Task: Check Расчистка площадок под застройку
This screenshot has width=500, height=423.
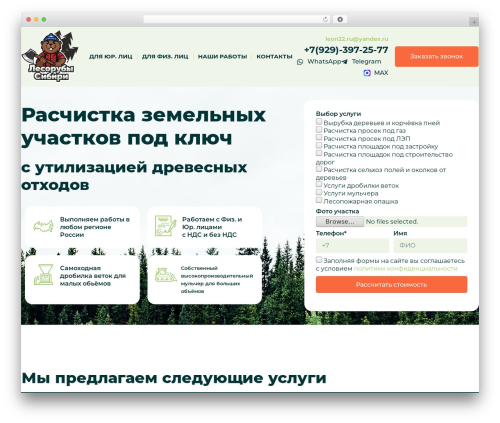Action: click(319, 145)
